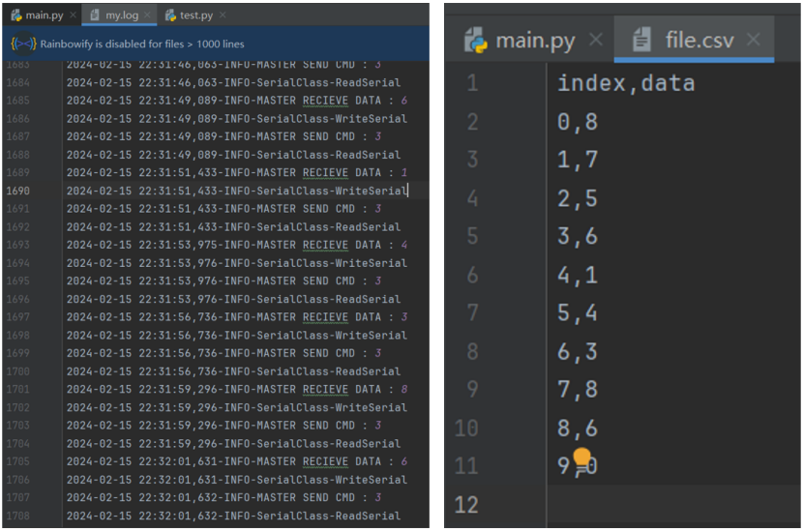Close the main.py tab in log window
803x532 pixels.
coord(73,15)
